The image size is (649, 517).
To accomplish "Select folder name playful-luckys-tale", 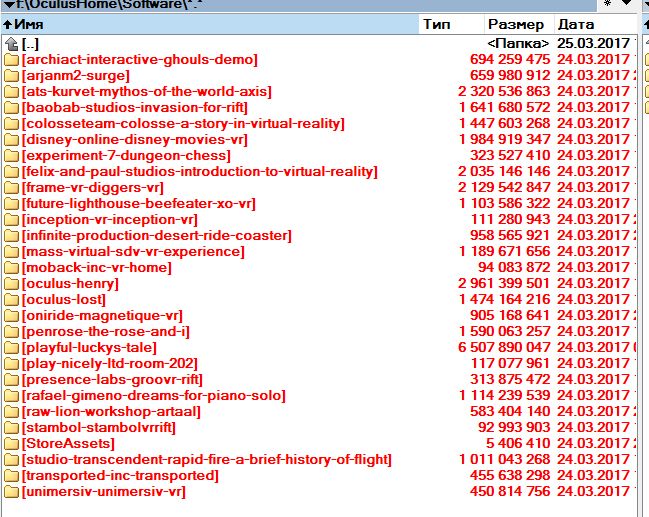I will (x=89, y=348).
